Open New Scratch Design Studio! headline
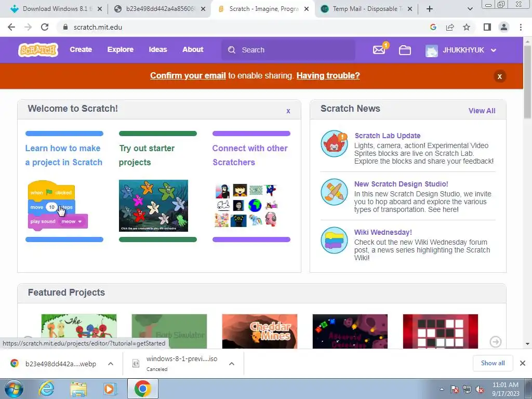This screenshot has width=532, height=399. point(401,184)
